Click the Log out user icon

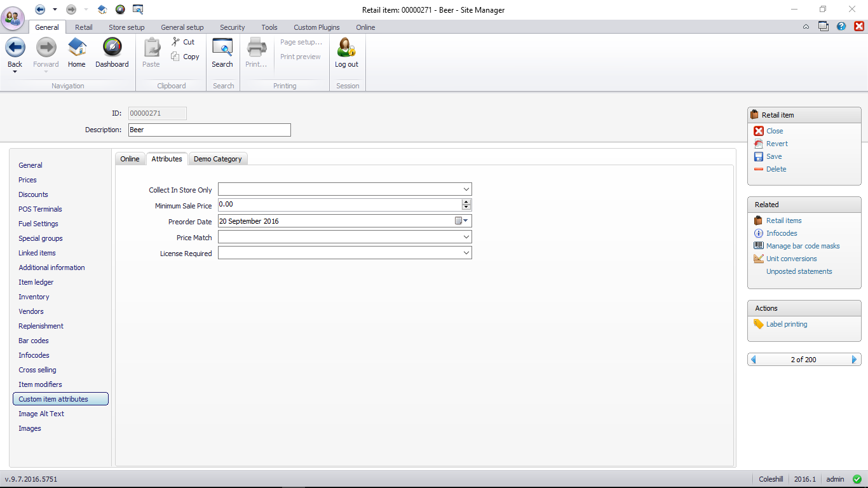tap(346, 48)
